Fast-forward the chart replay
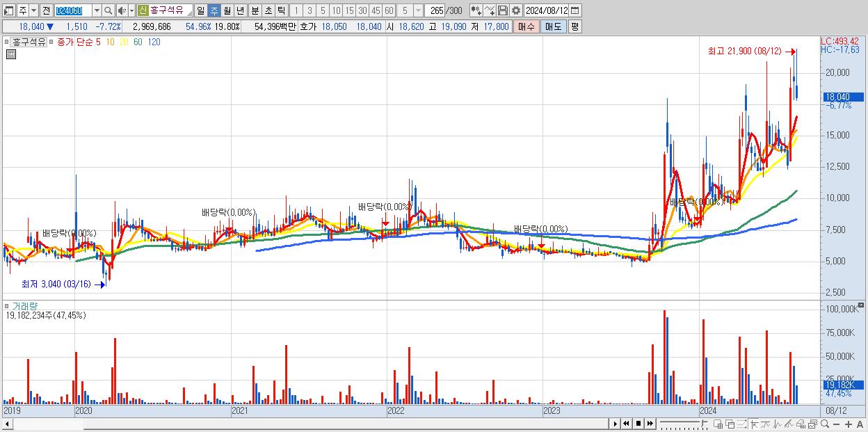868x432 pixels. click(x=650, y=424)
